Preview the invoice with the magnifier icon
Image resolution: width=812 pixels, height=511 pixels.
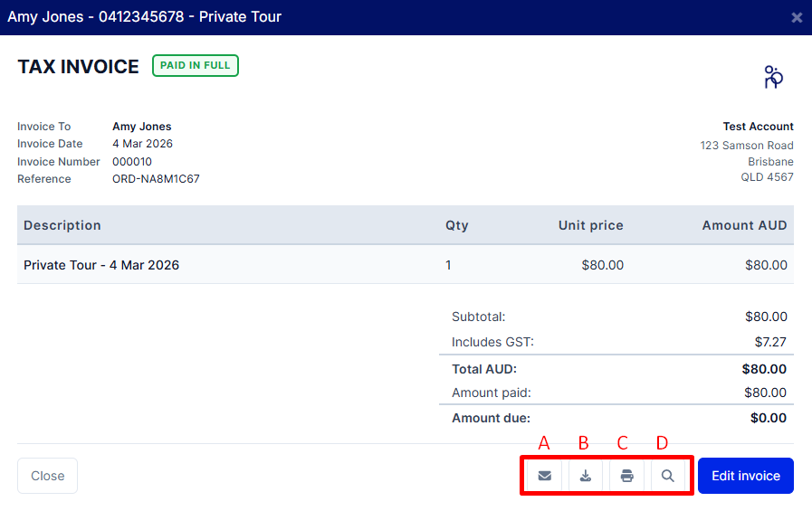(667, 476)
